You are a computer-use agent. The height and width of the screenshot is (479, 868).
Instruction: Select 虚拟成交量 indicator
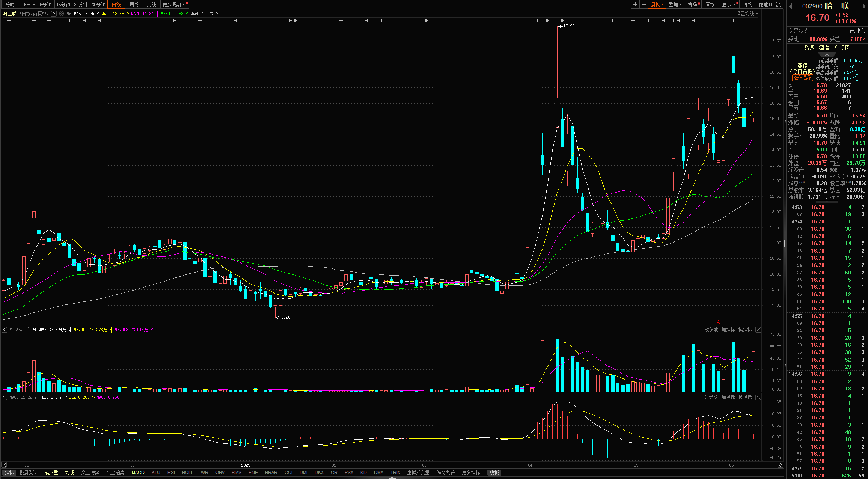tap(418, 473)
